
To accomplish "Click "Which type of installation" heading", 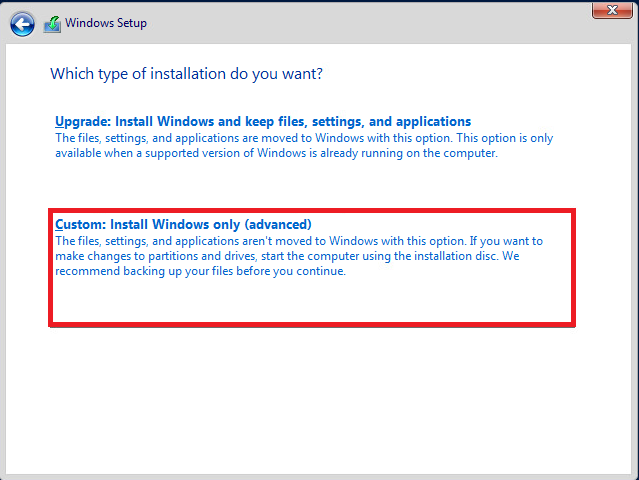I will 187,74.
